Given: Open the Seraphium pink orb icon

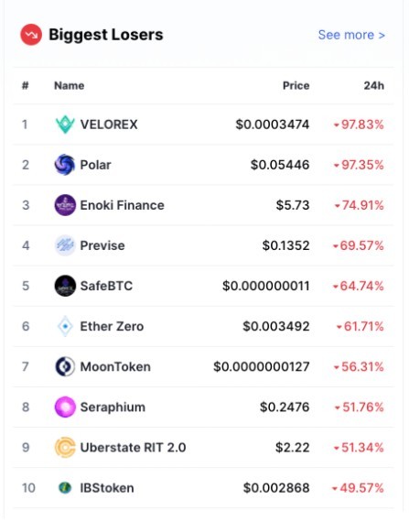Looking at the screenshot, I should (65, 407).
